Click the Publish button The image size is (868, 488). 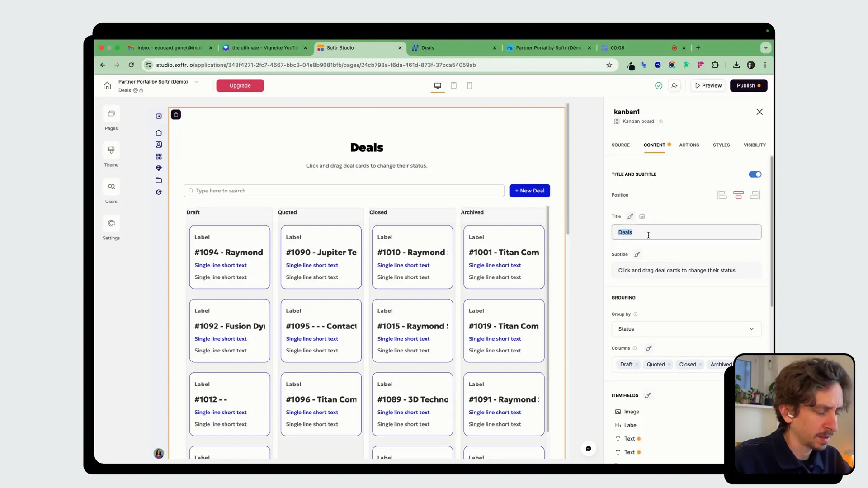coord(748,86)
